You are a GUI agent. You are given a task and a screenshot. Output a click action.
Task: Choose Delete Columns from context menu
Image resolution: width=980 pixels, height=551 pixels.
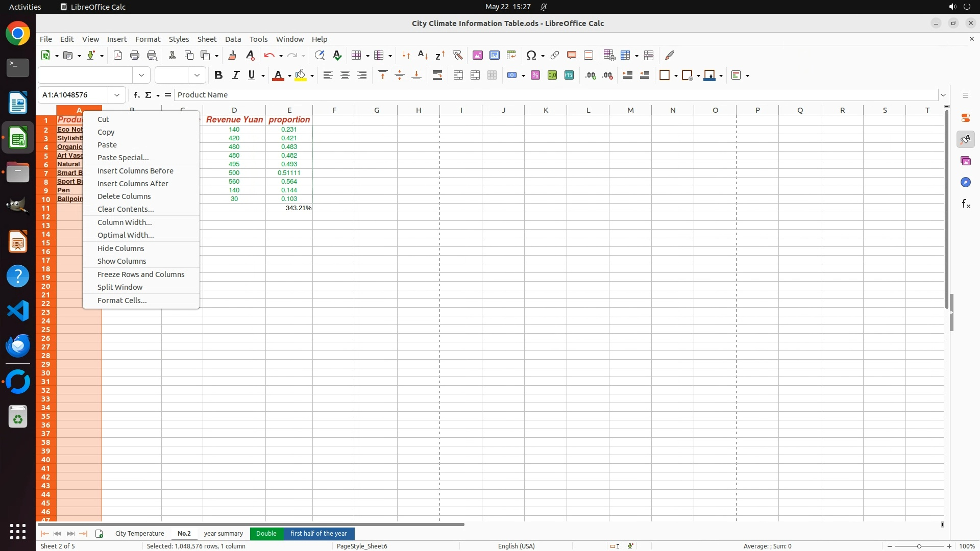[124, 196]
